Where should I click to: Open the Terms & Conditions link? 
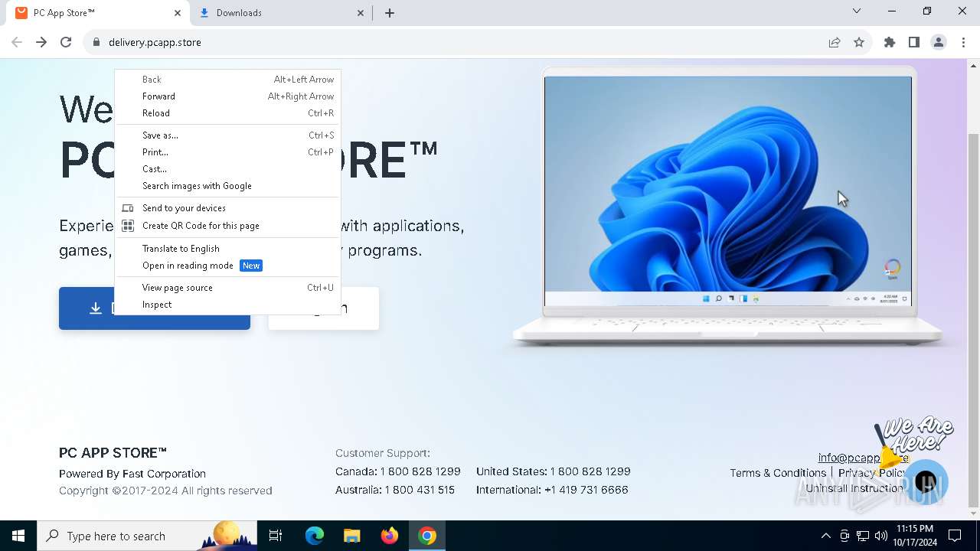778,473
